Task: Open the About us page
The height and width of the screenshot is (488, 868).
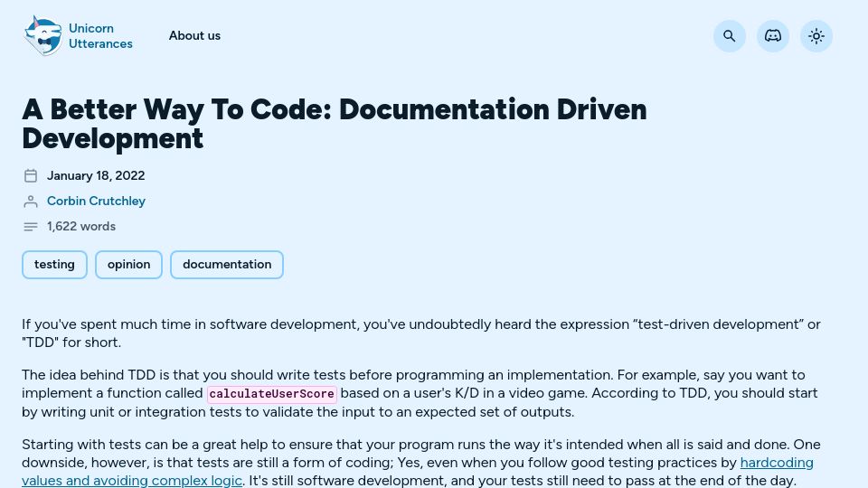Action: coord(194,35)
